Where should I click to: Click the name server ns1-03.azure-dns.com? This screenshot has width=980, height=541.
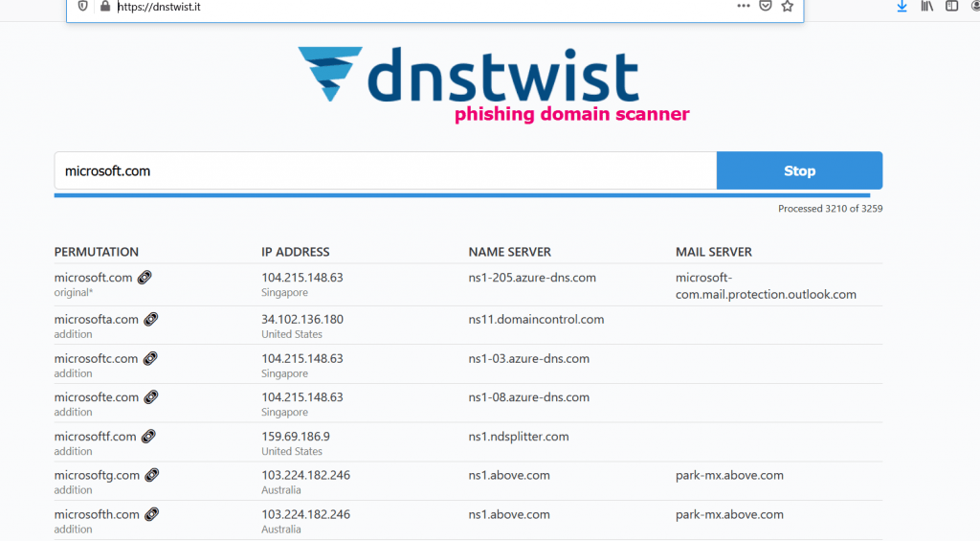(528, 358)
